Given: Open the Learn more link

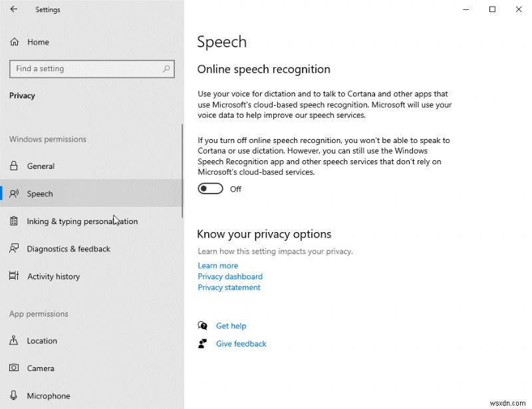Looking at the screenshot, I should coord(217,265).
